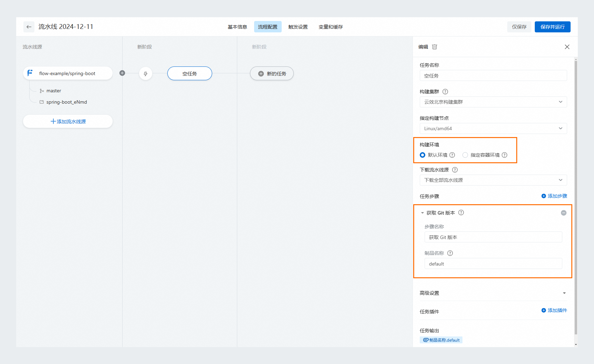Screen dimensions: 594x364
Task: Click 添加流水线源 button
Action: (68, 122)
